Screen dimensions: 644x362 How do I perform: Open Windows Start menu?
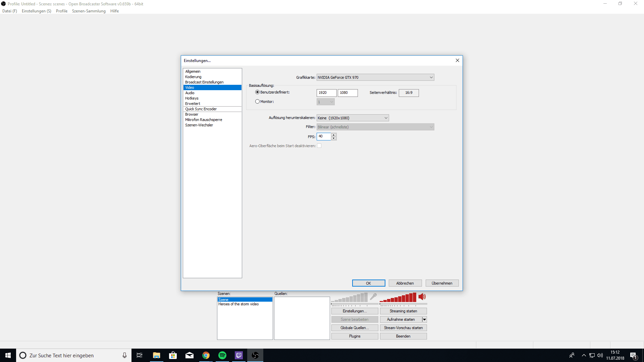pyautogui.click(x=8, y=355)
